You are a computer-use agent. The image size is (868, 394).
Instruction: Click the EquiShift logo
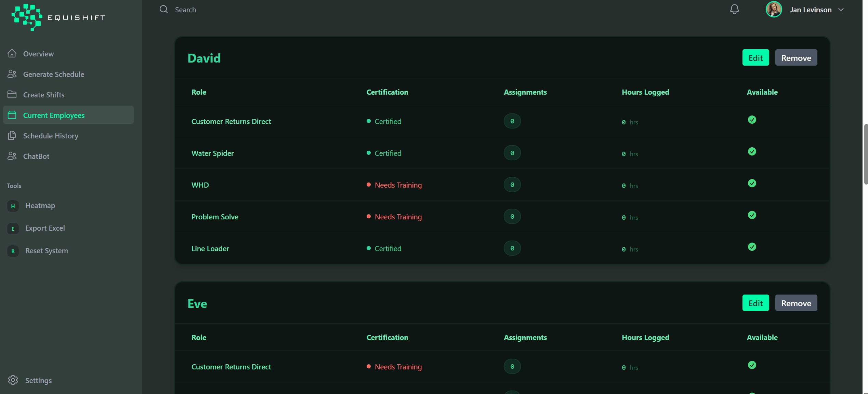click(58, 17)
